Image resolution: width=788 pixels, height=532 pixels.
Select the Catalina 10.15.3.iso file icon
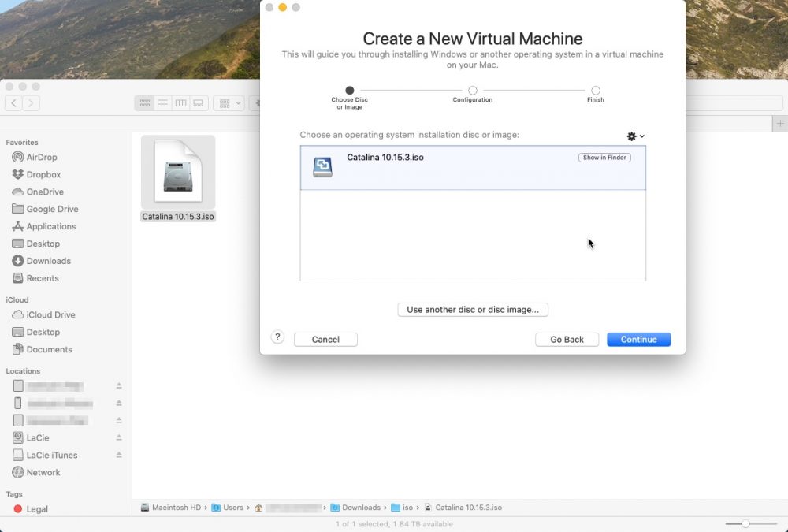(x=177, y=172)
